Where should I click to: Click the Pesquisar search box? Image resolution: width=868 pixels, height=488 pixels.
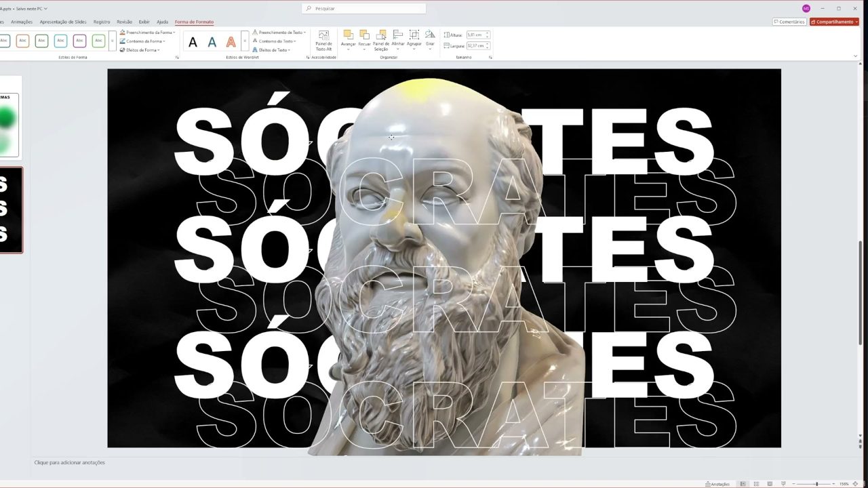point(363,8)
